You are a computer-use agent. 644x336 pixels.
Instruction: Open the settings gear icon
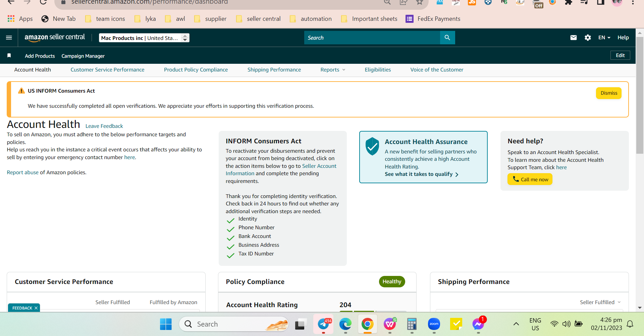coord(588,38)
